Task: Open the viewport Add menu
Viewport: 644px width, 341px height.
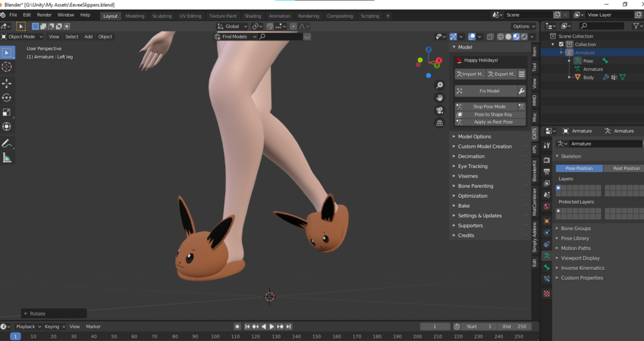Action: 88,37
